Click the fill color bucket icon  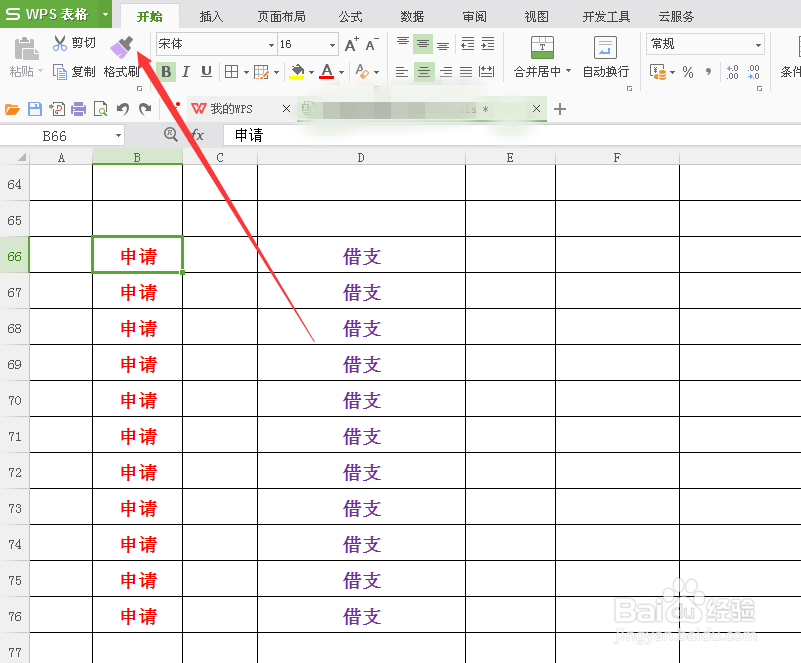click(297, 72)
